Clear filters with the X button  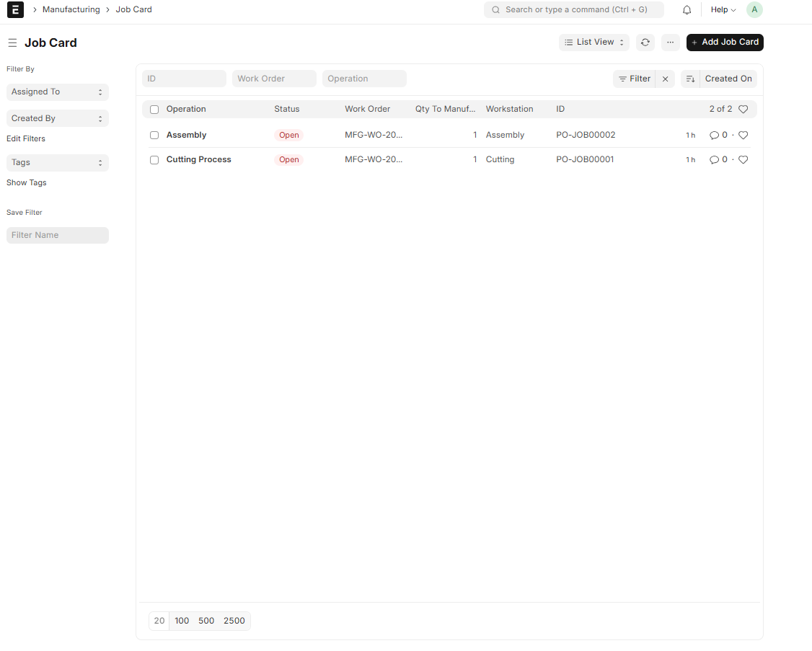click(x=666, y=79)
